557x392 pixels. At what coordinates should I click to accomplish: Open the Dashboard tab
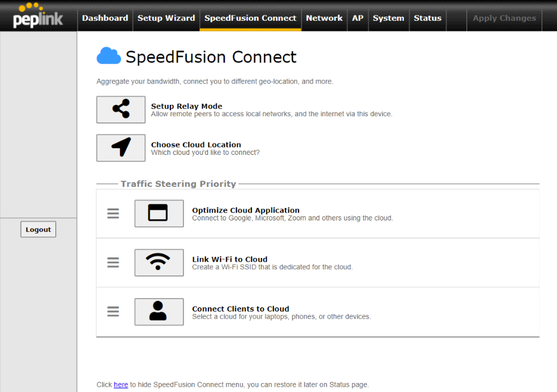tap(105, 18)
